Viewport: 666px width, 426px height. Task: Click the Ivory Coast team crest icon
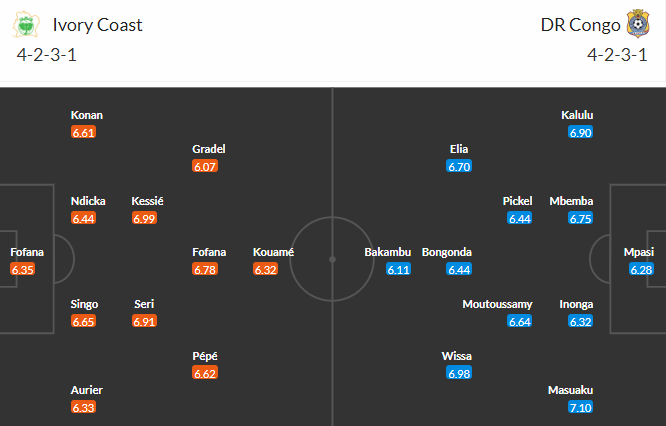(x=30, y=24)
